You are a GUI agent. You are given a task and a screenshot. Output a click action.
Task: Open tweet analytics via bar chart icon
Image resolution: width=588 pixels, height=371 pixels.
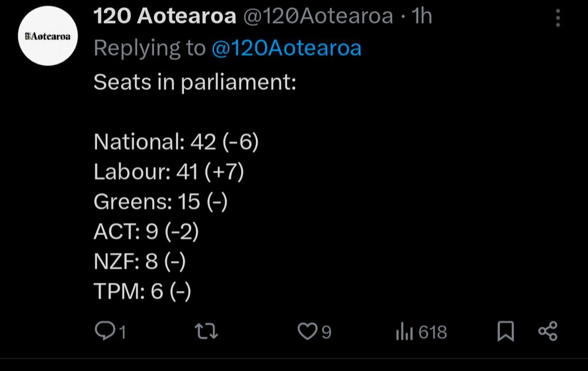[406, 331]
